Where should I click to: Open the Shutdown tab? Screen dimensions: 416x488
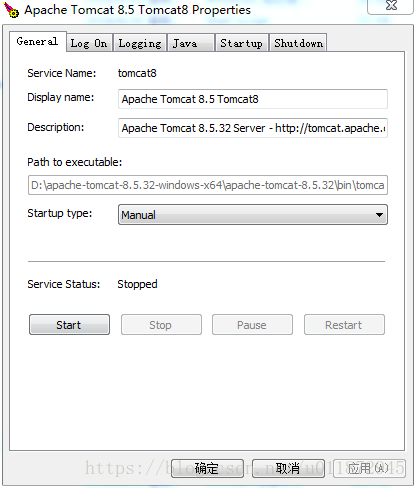pos(298,43)
